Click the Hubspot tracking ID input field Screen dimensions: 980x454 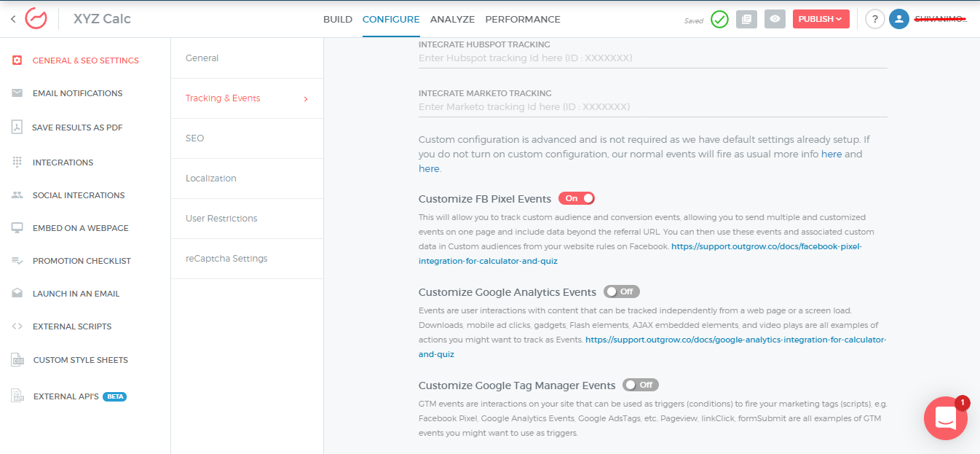pos(652,58)
